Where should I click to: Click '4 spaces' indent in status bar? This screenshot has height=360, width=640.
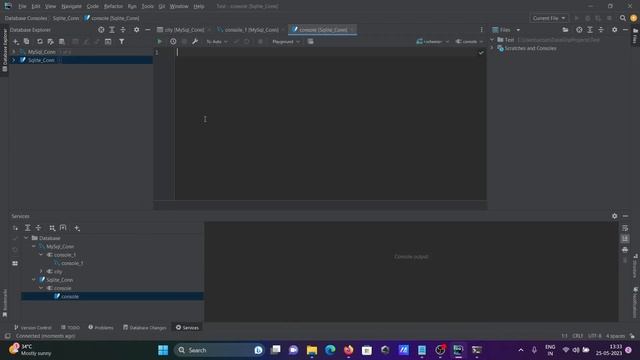(615, 336)
